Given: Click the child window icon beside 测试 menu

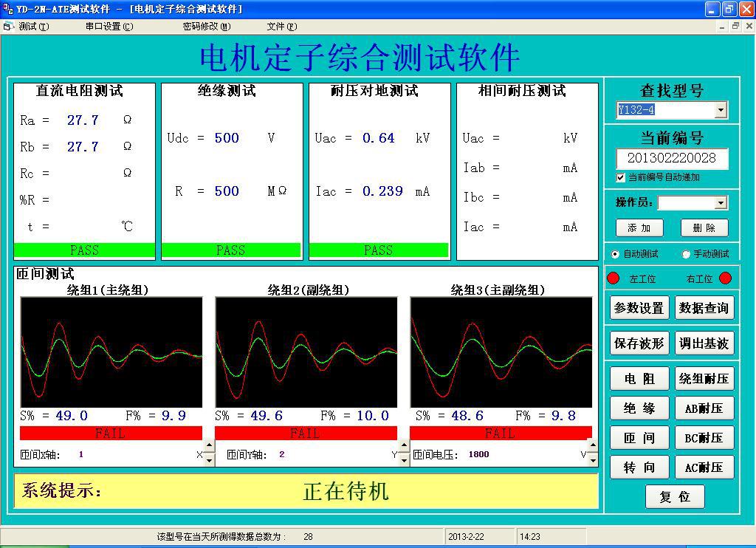Looking at the screenshot, I should point(8,27).
